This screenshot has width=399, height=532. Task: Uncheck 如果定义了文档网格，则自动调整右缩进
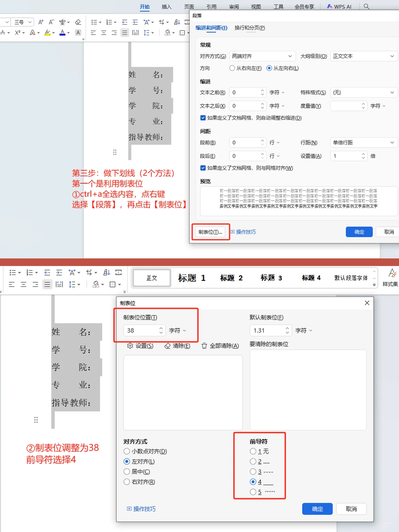tap(203, 118)
